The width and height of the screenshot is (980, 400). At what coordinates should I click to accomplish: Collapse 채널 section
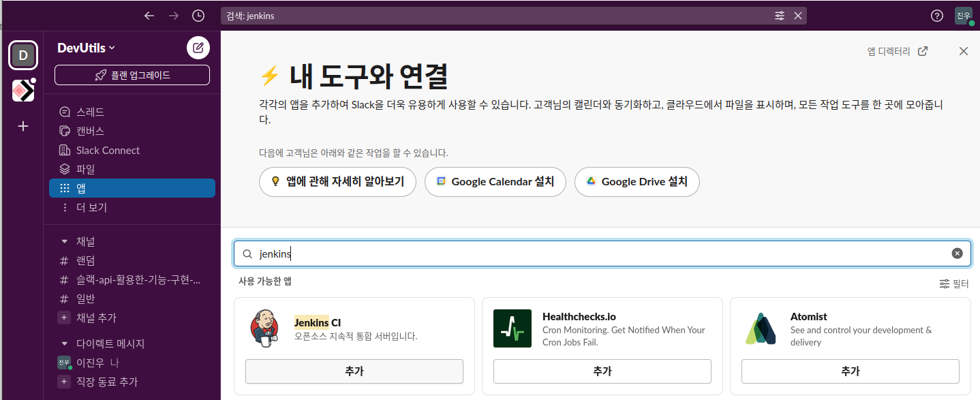tap(65, 241)
